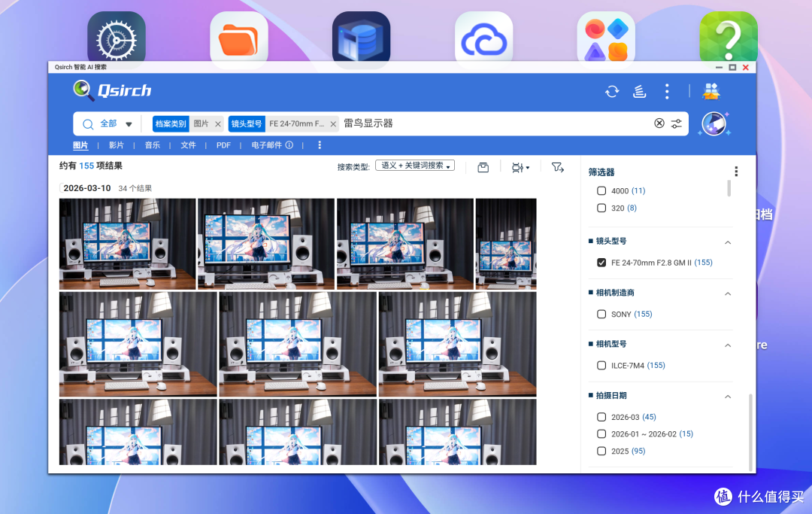Switch to the 音乐 category tab
The image size is (812, 514).
coord(152,145)
